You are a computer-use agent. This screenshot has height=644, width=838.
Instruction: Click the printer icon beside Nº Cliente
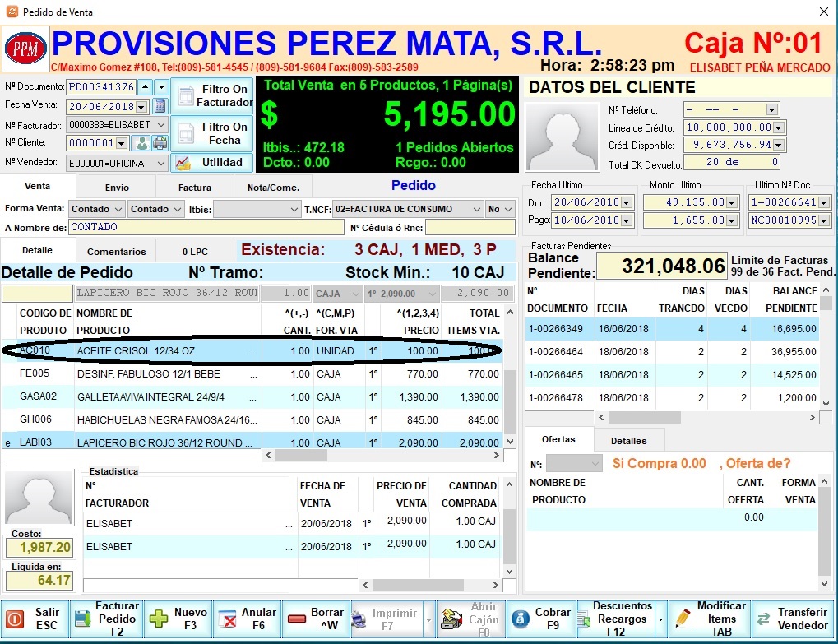(x=160, y=143)
